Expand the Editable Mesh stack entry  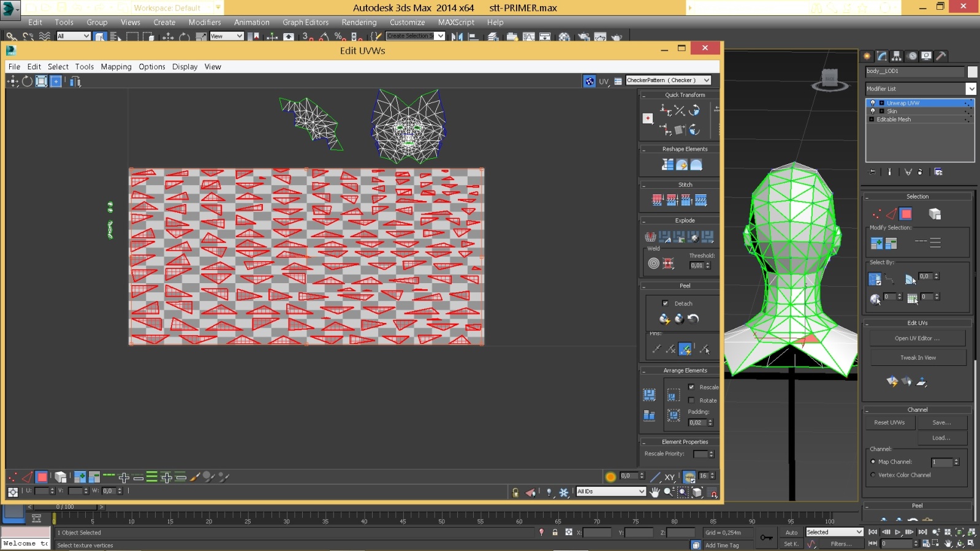coord(872,120)
